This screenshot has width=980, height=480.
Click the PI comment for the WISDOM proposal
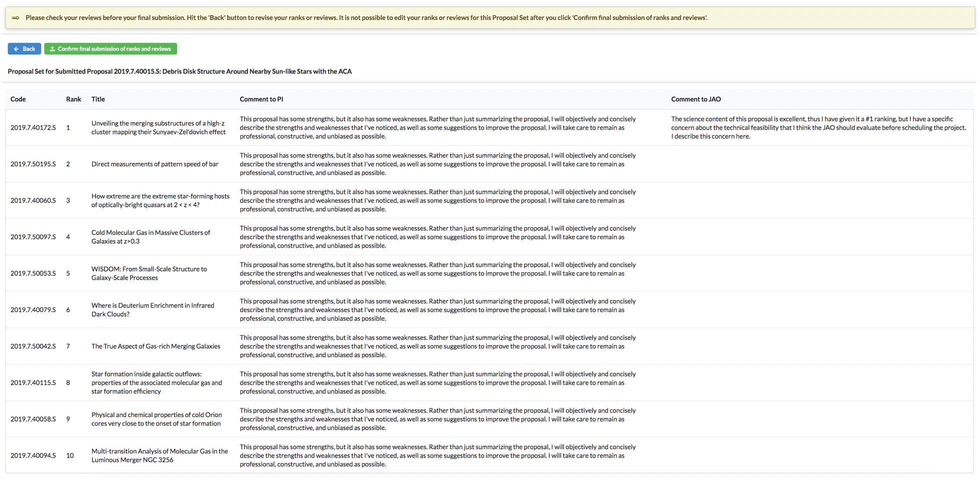tap(437, 274)
